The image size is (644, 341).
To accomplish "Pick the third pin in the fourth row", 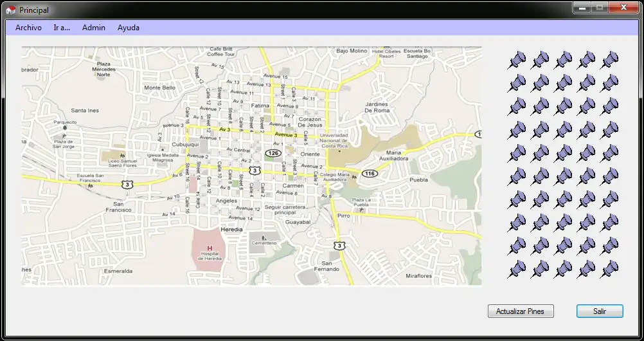I will [x=563, y=130].
